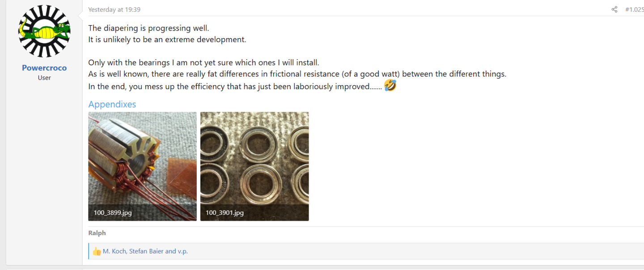Click the sentence about bearings to install
The width and height of the screenshot is (644, 270).
click(x=203, y=63)
